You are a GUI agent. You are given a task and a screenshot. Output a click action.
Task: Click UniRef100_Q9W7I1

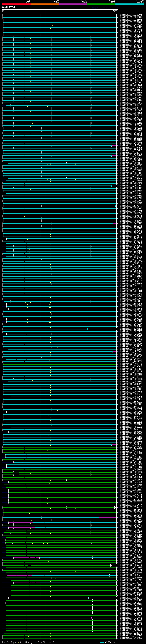pos(131,52)
